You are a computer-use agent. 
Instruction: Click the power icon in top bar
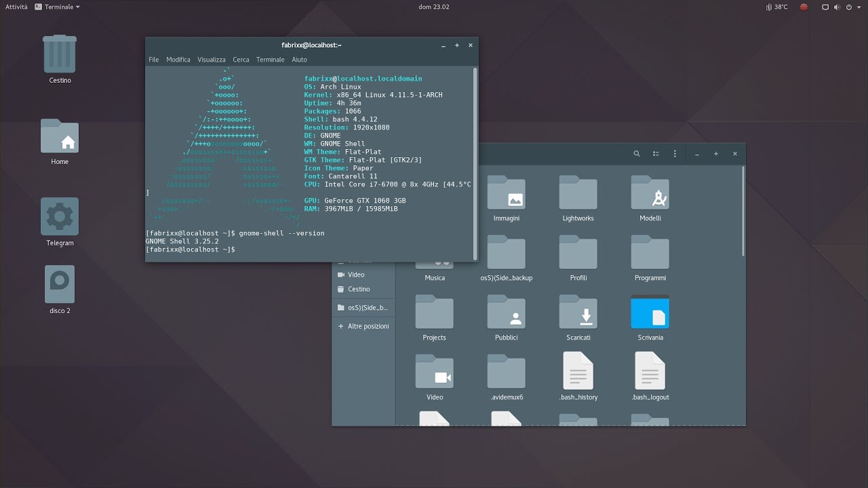pos(850,7)
